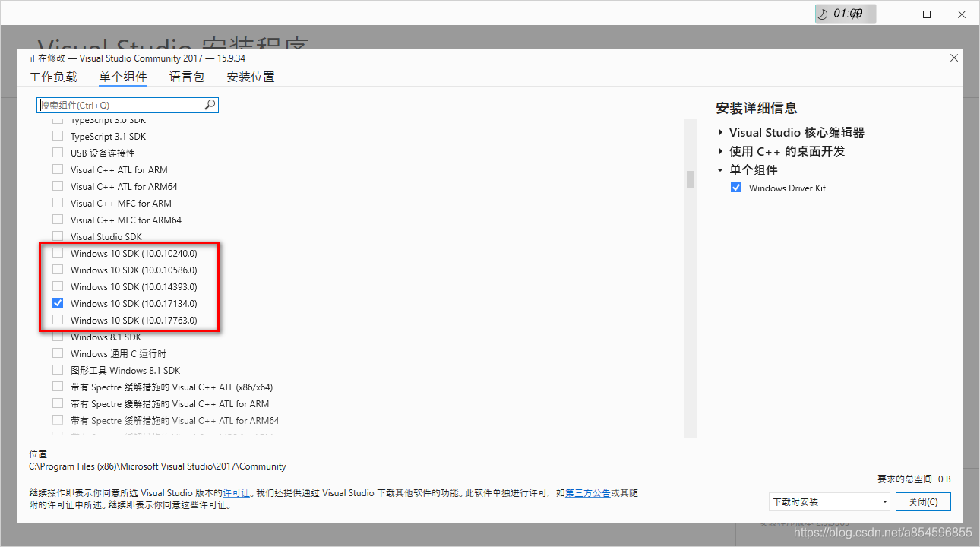Enable the Windows 8.1 SDK checkbox

(x=58, y=337)
